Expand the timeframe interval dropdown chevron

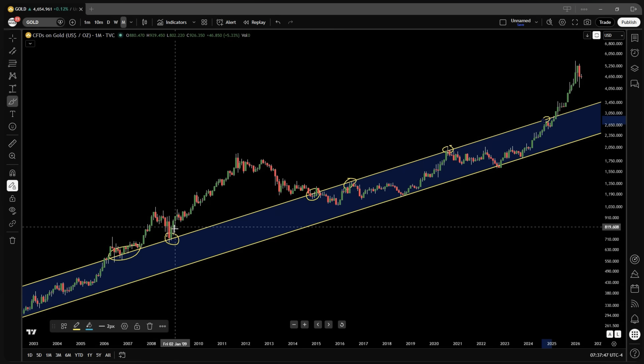131,22
